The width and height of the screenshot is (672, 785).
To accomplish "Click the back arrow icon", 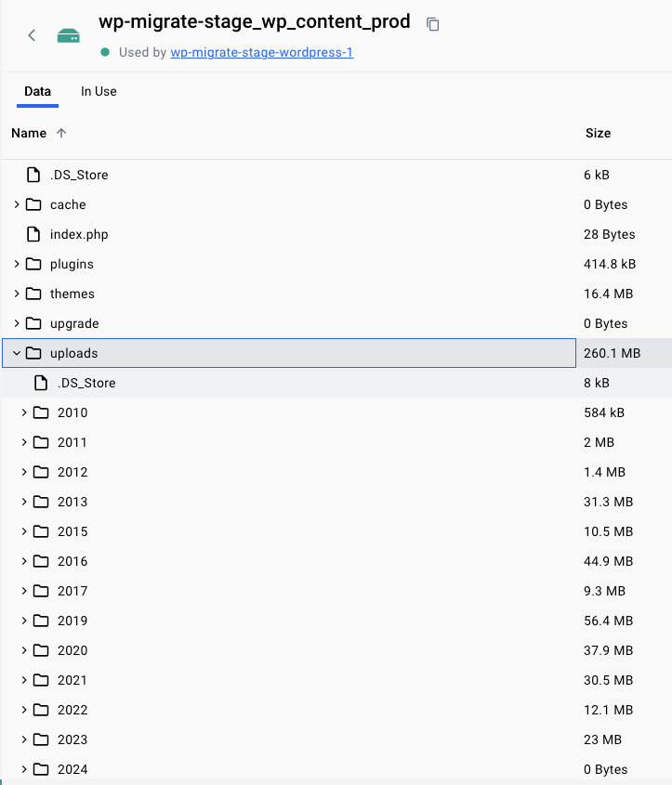I will pyautogui.click(x=32, y=35).
